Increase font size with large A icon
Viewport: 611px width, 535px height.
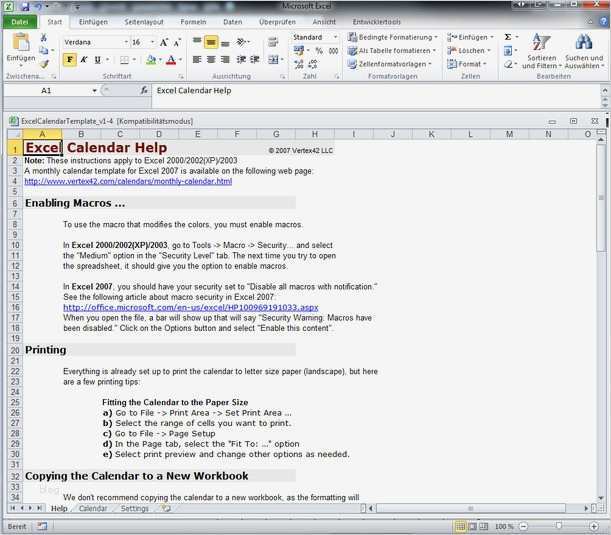click(164, 42)
